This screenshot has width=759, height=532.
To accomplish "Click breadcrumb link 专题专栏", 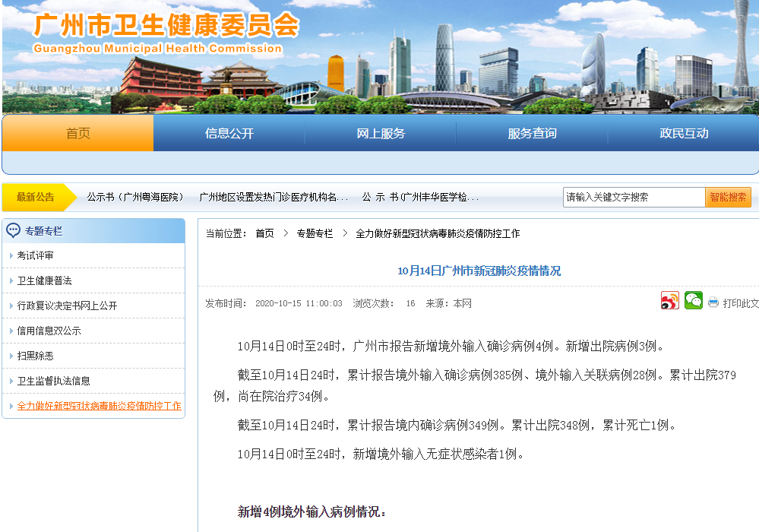I will (315, 233).
